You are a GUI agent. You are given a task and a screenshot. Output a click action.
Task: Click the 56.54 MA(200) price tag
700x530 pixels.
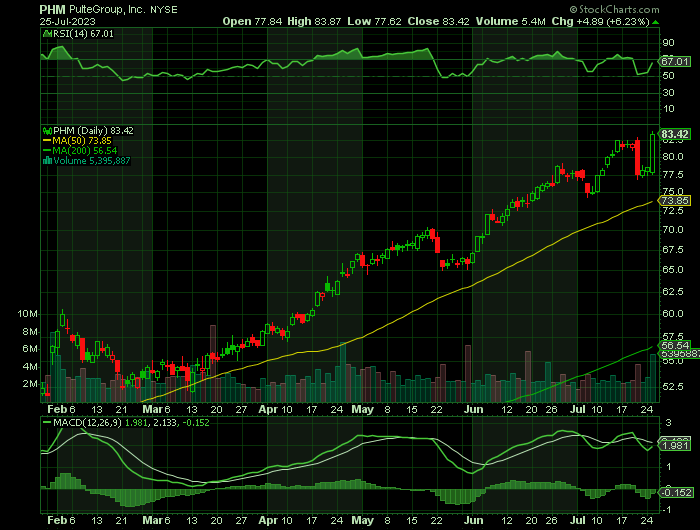coord(675,346)
